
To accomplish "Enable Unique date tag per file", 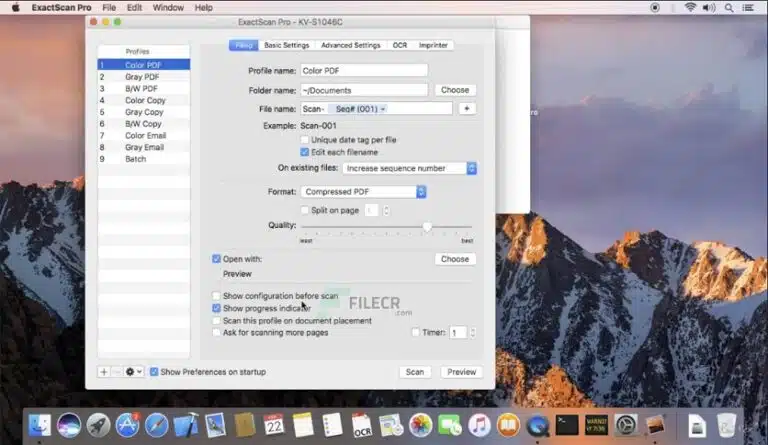I will pos(305,140).
